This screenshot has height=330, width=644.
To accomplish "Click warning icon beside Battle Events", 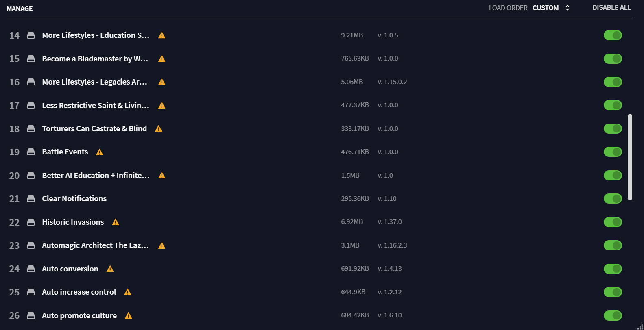I will click(100, 152).
